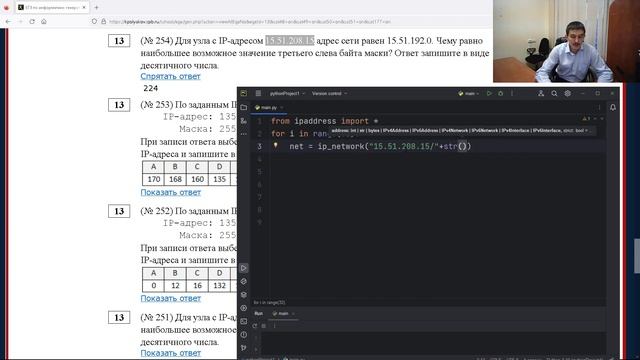Click the browser page vertical scrollbar
The width and height of the screenshot is (640, 360).
click(x=637, y=256)
